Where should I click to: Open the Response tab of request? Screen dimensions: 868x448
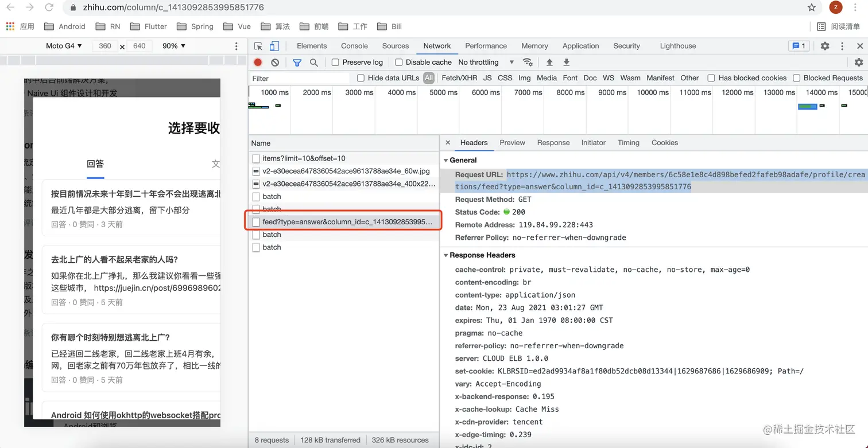point(553,143)
